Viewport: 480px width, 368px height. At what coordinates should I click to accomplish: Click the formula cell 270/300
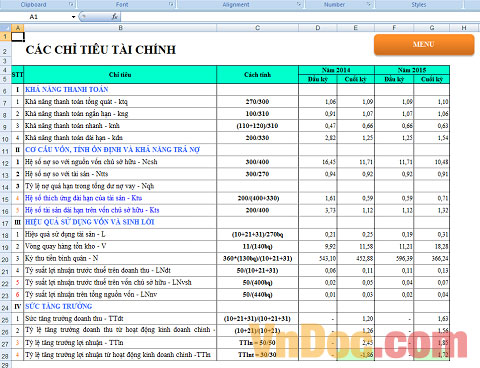pyautogui.click(x=257, y=102)
